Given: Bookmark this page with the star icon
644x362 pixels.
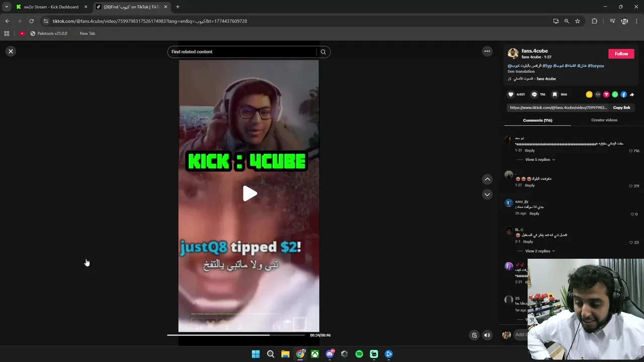Looking at the screenshot, I should pos(578,21).
